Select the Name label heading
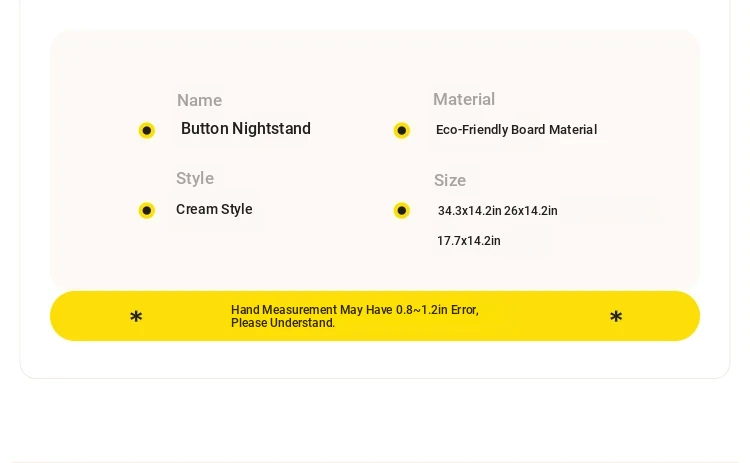Viewport: 750px width, 463px height. (x=199, y=100)
